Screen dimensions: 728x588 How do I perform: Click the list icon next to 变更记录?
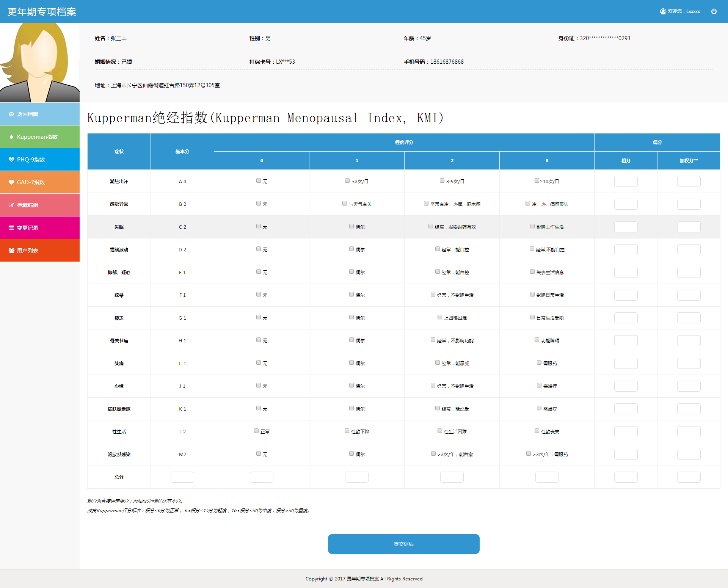click(11, 228)
